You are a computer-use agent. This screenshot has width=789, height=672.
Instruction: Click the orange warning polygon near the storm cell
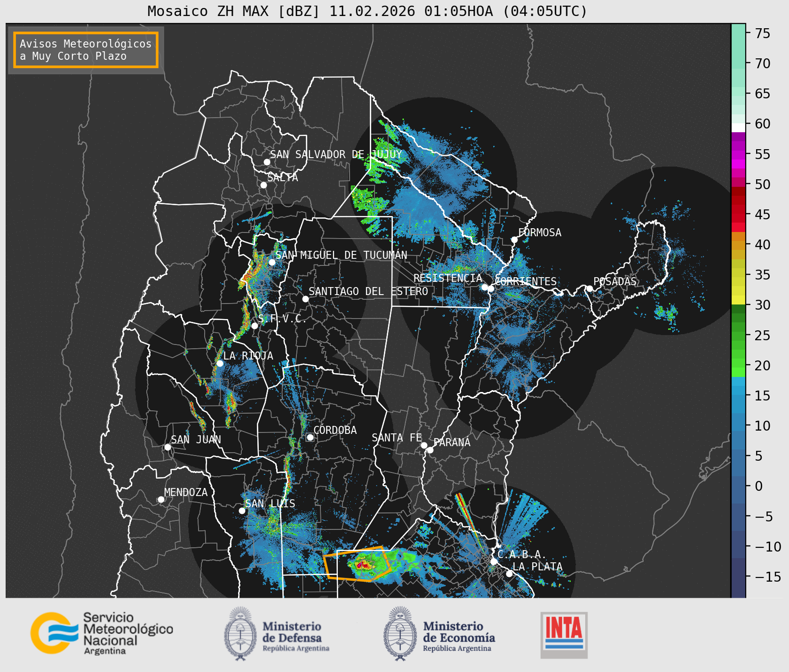[x=358, y=564]
